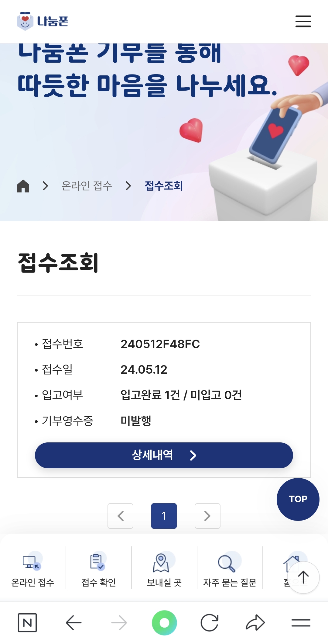The image size is (328, 644).
Task: Reload the page with refresh icon
Action: point(210,623)
